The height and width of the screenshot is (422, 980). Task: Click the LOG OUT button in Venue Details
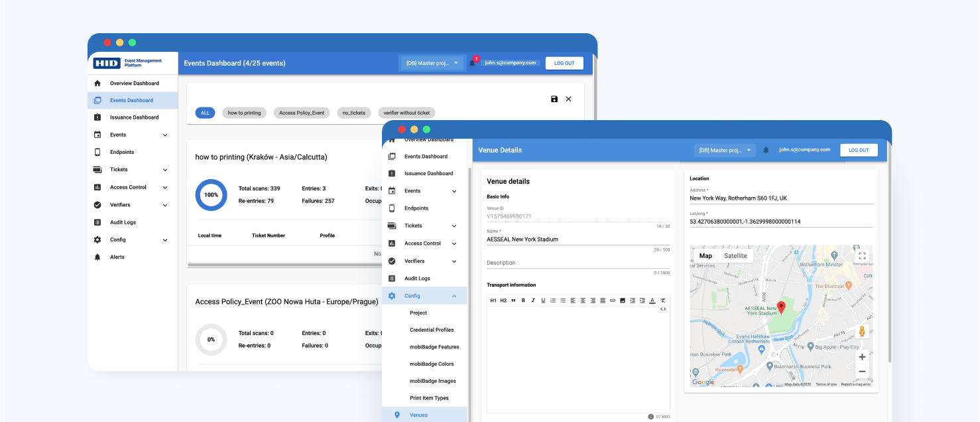(859, 151)
